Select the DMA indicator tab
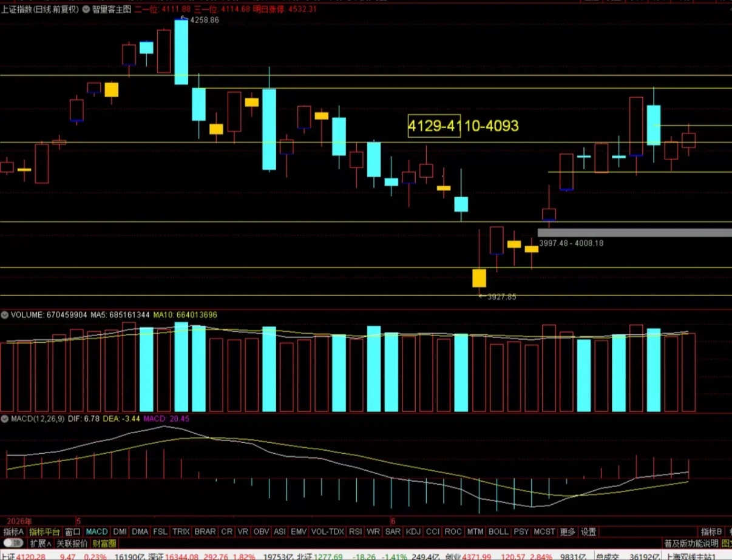Screen dimensions: 732x560 pos(140,531)
